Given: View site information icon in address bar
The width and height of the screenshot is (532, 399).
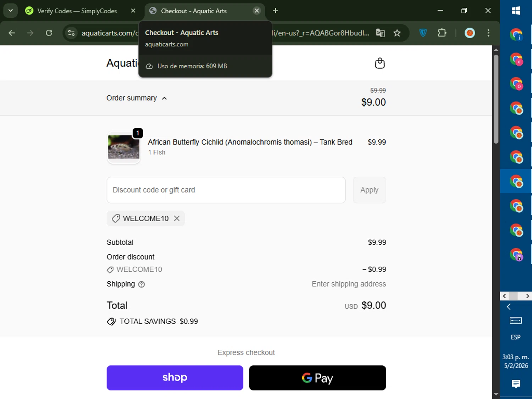Looking at the screenshot, I should 71,33.
